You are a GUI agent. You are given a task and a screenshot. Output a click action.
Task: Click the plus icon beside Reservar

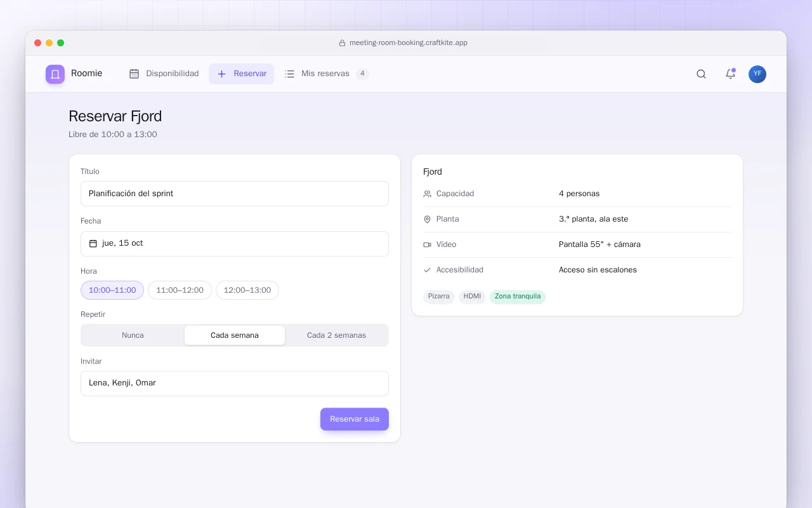(x=221, y=74)
